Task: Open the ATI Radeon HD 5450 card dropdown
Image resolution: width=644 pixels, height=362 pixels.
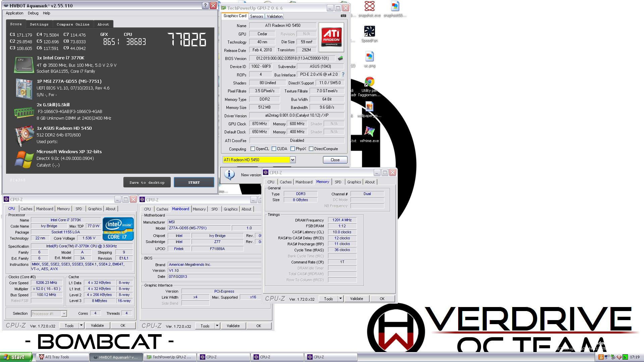Action: (292, 160)
